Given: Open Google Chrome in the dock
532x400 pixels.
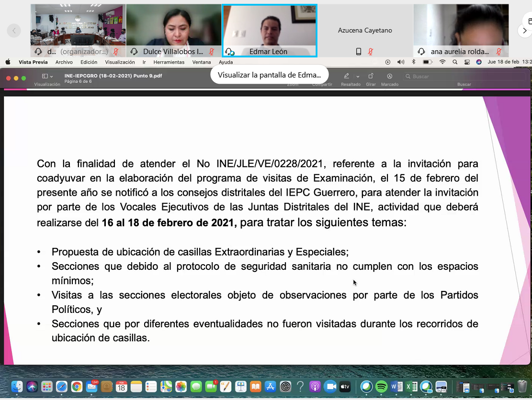Looking at the screenshot, I should pyautogui.click(x=76, y=387).
